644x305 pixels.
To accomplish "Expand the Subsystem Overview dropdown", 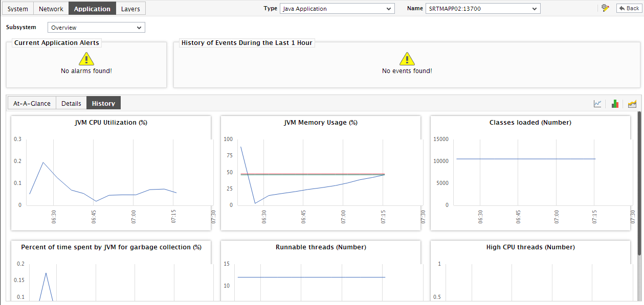I will coord(96,28).
